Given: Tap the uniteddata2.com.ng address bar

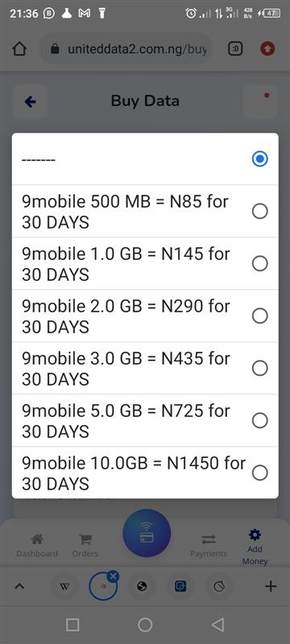Looking at the screenshot, I should click(x=127, y=49).
